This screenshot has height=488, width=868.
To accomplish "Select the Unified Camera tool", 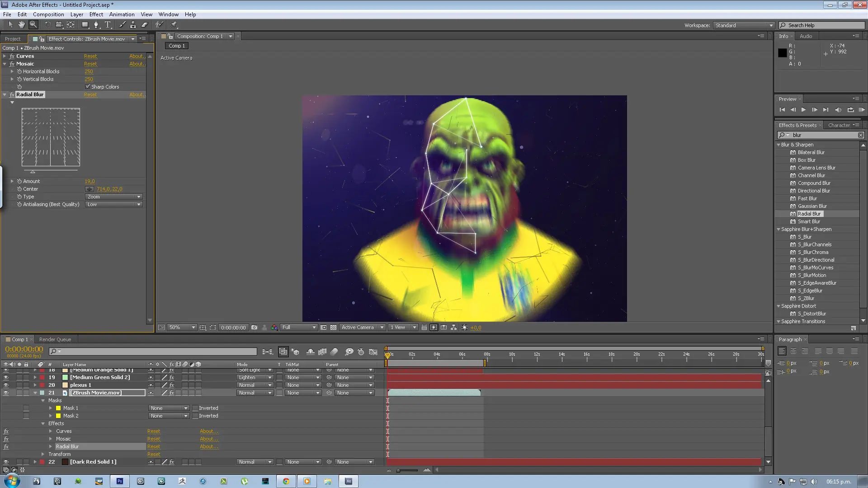I will pyautogui.click(x=59, y=25).
